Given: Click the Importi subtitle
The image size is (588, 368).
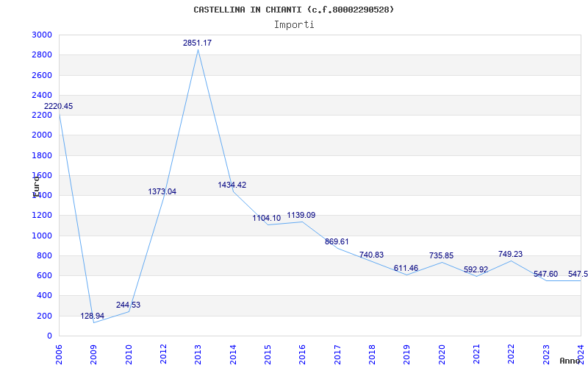Looking at the screenshot, I should pos(294,24).
